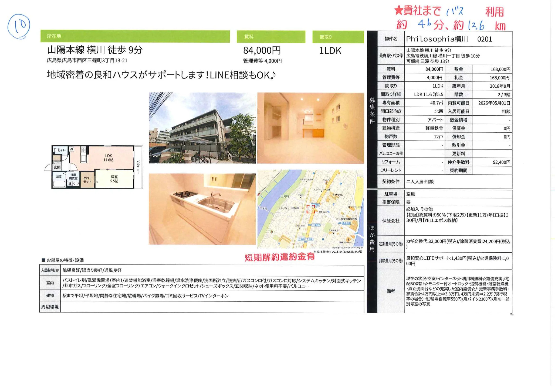
Task: Click the green 所在地 header bar
Action: tap(135, 36)
